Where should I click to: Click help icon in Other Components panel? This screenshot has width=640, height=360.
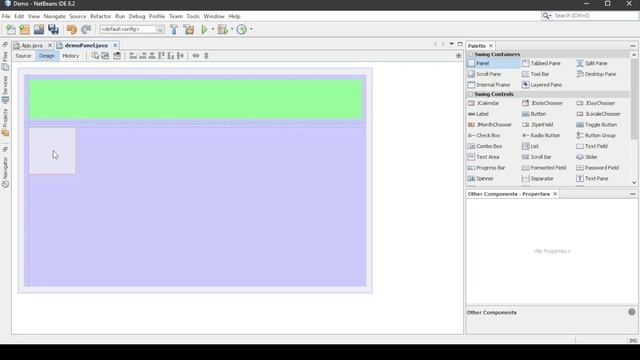pos(631,312)
